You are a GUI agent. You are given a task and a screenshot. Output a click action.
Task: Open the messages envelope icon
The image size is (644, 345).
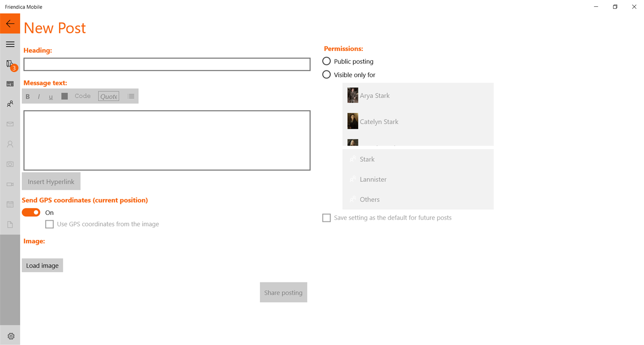10,124
